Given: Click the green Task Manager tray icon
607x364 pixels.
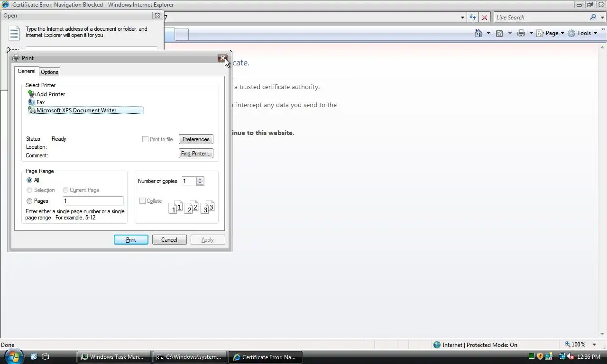Looking at the screenshot, I should point(532,356).
